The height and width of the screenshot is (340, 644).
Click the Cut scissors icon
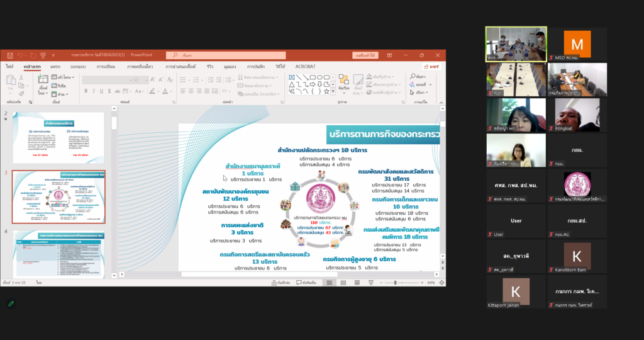tap(21, 77)
